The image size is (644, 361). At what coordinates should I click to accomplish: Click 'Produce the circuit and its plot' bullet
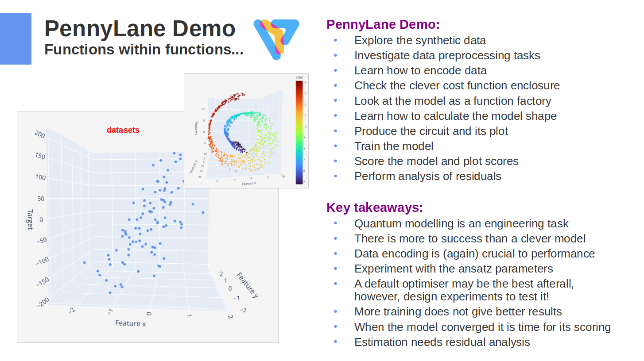click(431, 131)
